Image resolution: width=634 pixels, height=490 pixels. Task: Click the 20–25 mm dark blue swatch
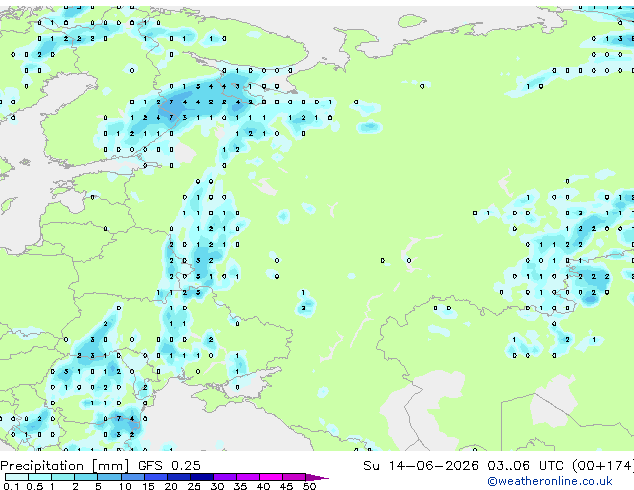178,477
